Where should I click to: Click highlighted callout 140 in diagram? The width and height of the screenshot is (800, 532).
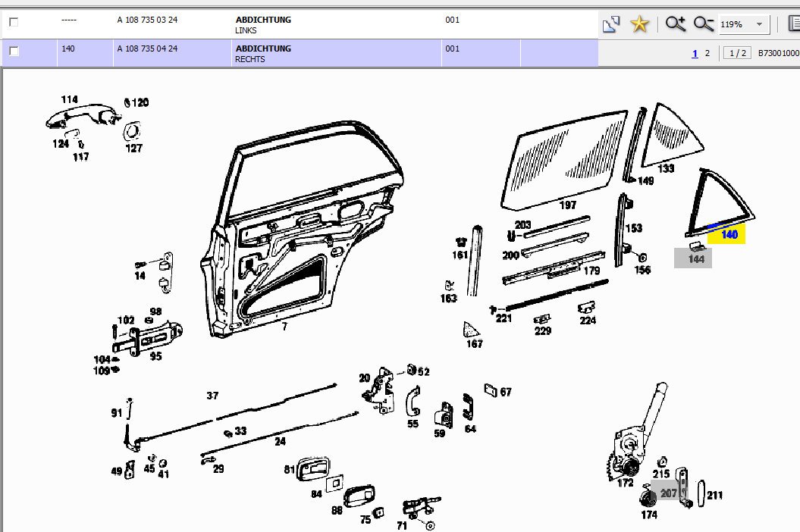729,234
